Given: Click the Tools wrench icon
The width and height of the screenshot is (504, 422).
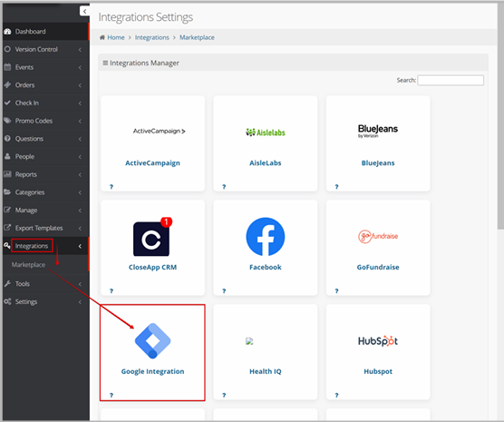Looking at the screenshot, I should point(7,283).
